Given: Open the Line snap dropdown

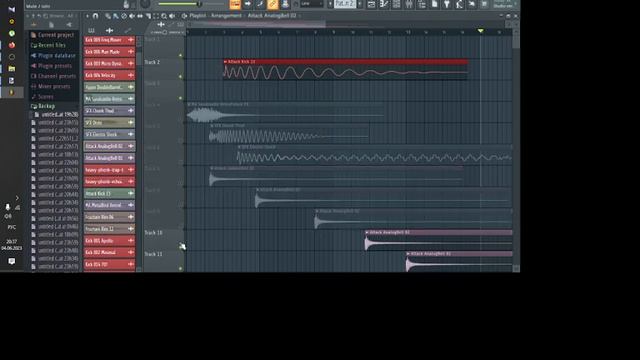Looking at the screenshot, I should pos(312,4).
